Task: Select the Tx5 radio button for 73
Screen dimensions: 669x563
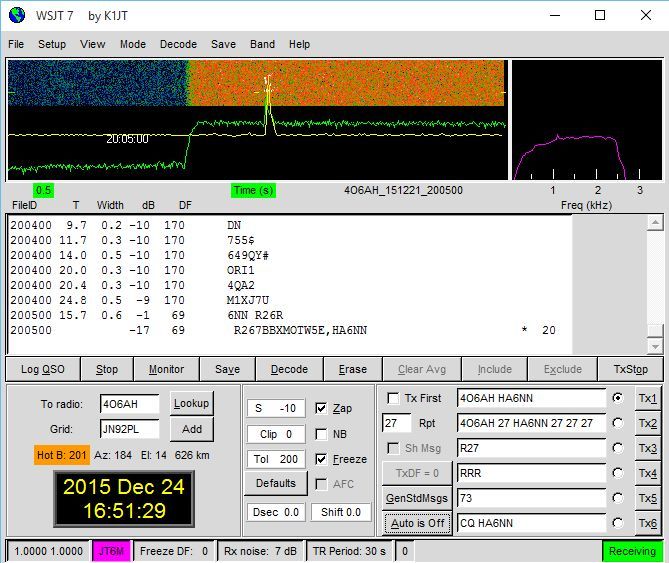Action: point(617,498)
